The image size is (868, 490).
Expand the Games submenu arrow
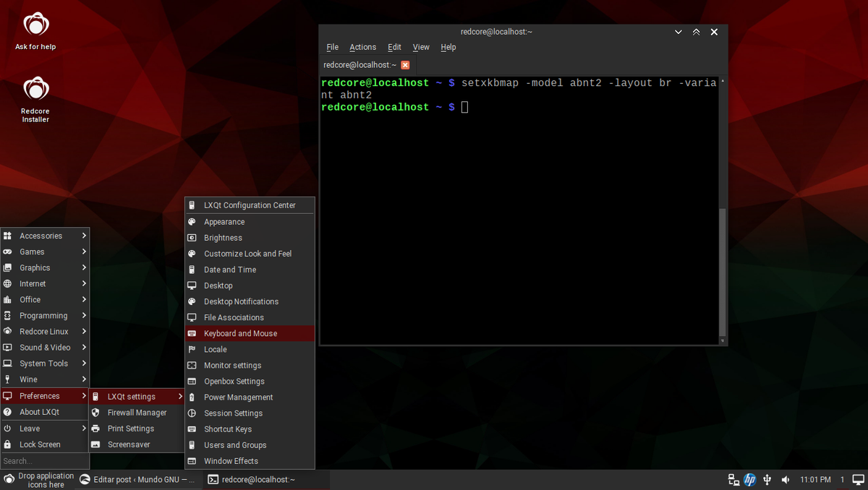[x=85, y=252]
